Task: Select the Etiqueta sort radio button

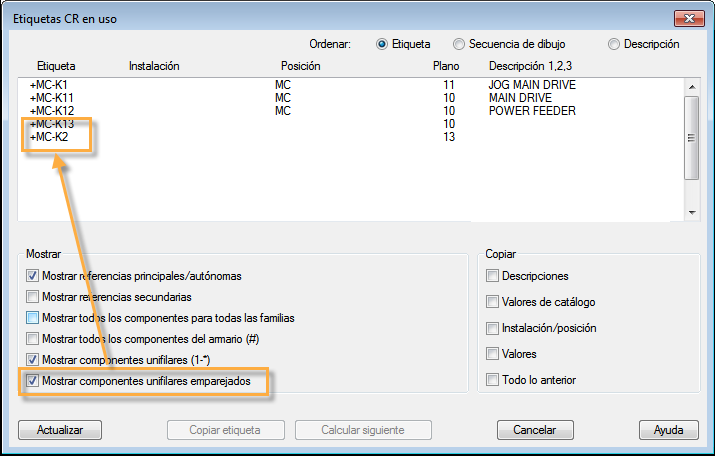Action: coord(382,44)
